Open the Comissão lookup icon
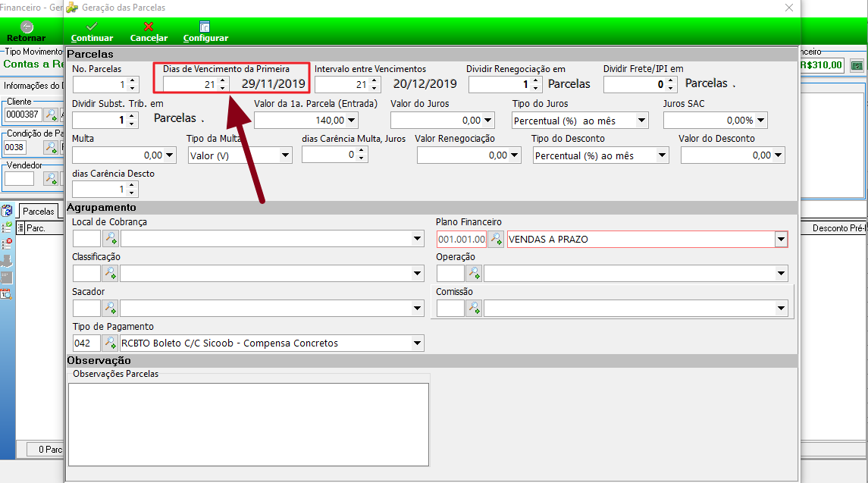The image size is (868, 483). pyautogui.click(x=474, y=308)
